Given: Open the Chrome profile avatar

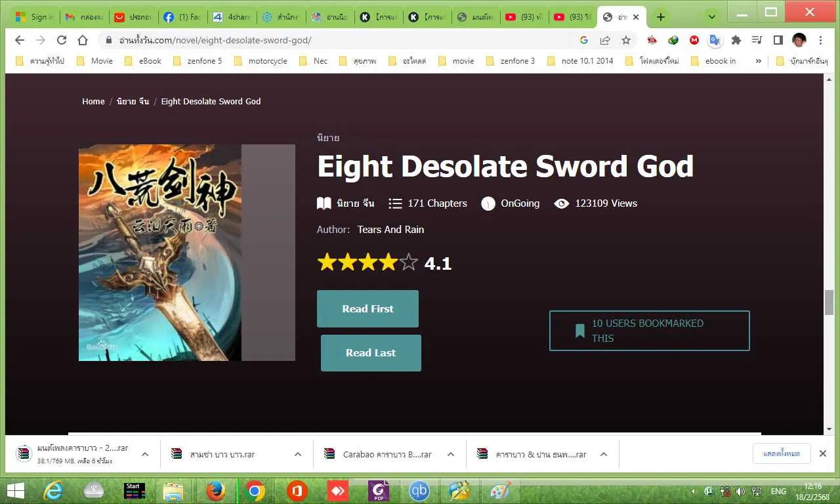Looking at the screenshot, I should (799, 40).
